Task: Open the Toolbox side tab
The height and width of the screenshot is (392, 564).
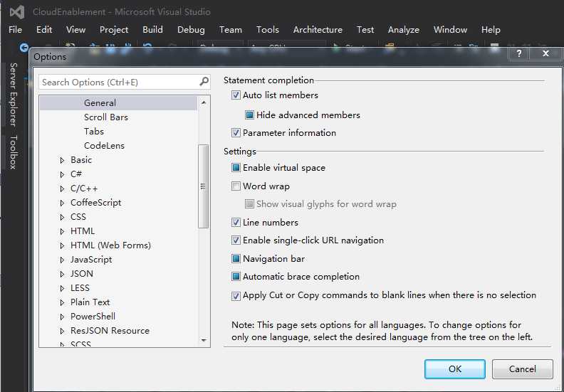Action: tap(14, 152)
